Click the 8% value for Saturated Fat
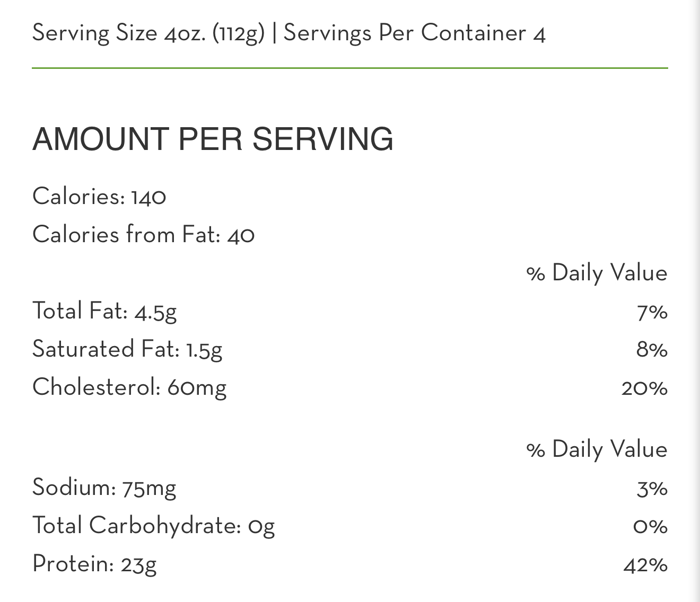700x602 pixels. click(x=652, y=350)
